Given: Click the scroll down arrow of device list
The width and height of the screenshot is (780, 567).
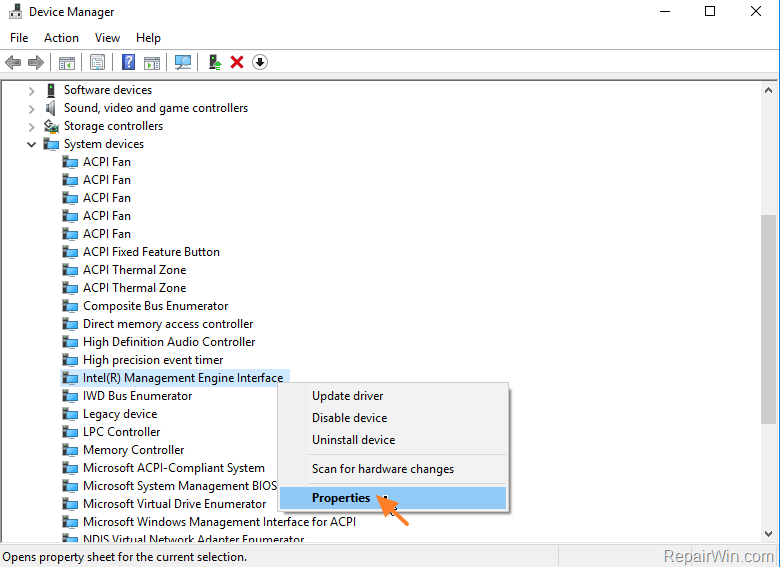Looking at the screenshot, I should (768, 534).
